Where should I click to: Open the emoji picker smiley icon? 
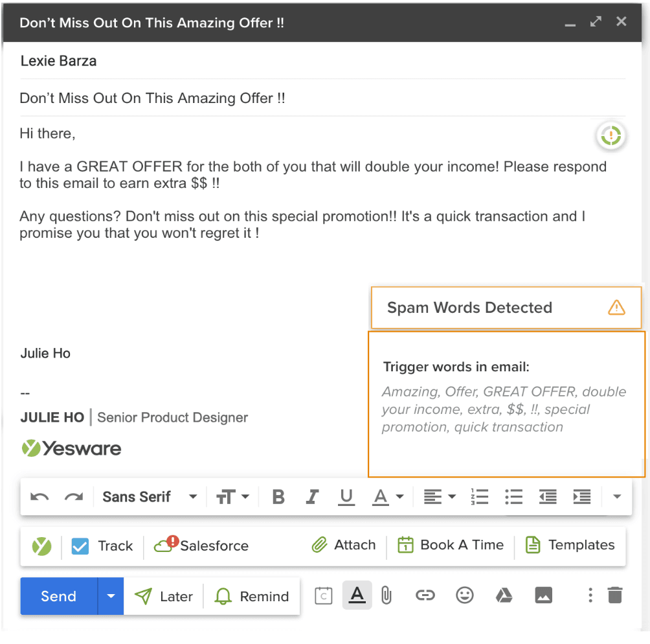(x=464, y=595)
